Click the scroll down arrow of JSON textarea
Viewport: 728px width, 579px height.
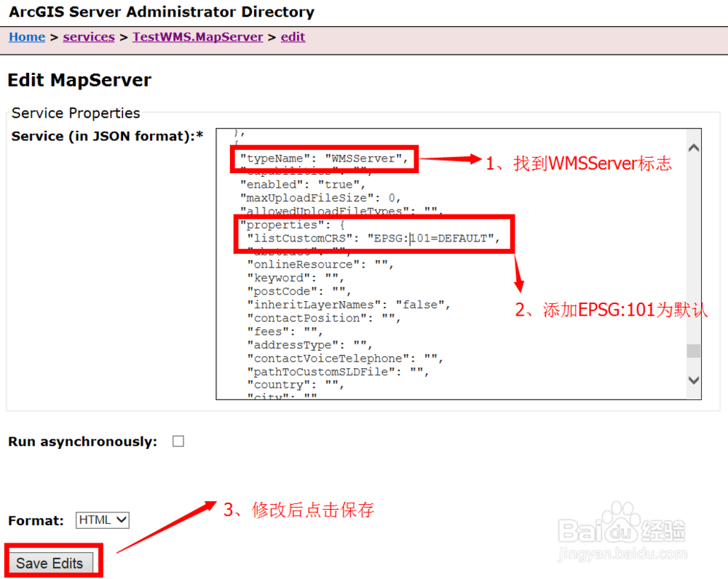(694, 380)
